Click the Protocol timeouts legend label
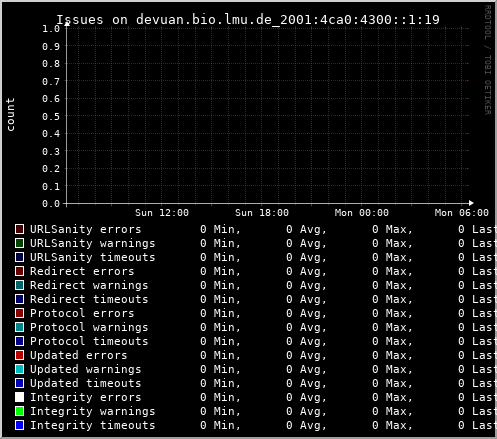The width and height of the screenshot is (497, 439). point(89,341)
